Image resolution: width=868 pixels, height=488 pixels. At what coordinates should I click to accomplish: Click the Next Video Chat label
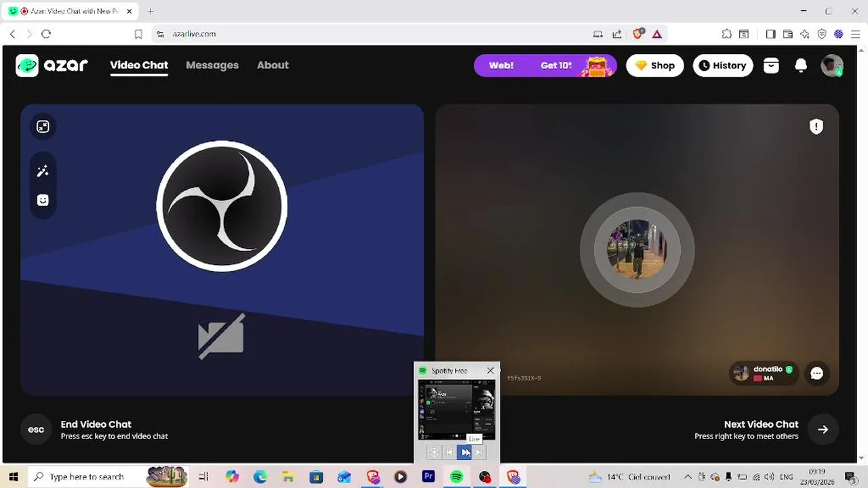761,424
